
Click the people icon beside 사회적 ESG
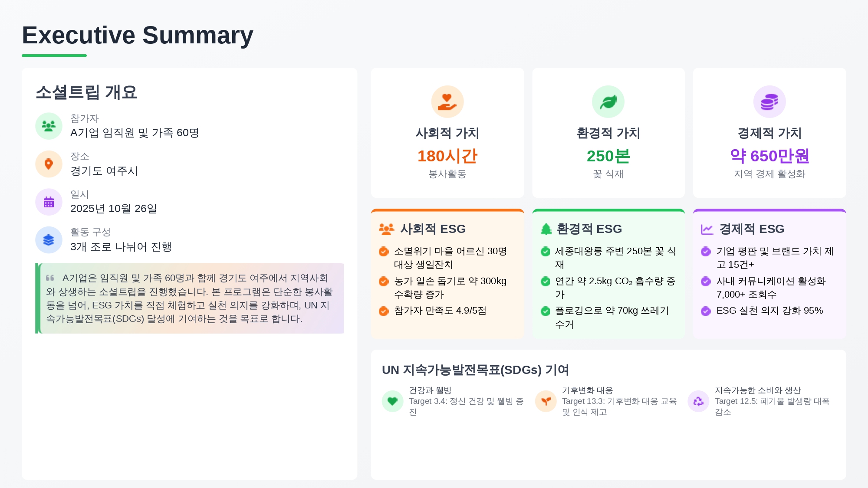pyautogui.click(x=386, y=229)
